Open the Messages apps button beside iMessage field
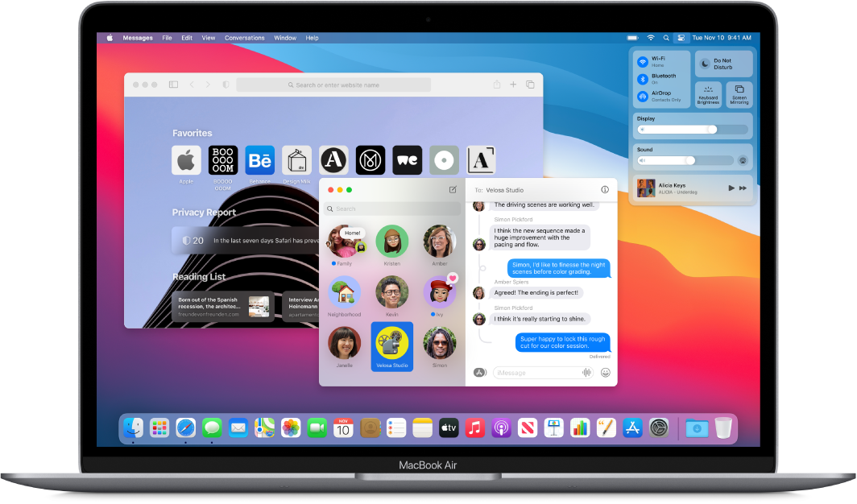Screen dimensions: 857x504 click(480, 372)
